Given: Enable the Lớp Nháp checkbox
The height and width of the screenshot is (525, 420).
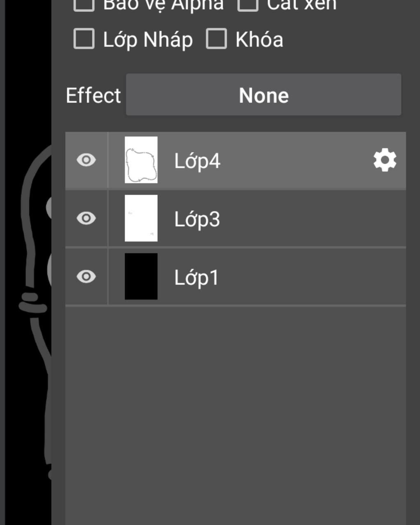Looking at the screenshot, I should (84, 39).
